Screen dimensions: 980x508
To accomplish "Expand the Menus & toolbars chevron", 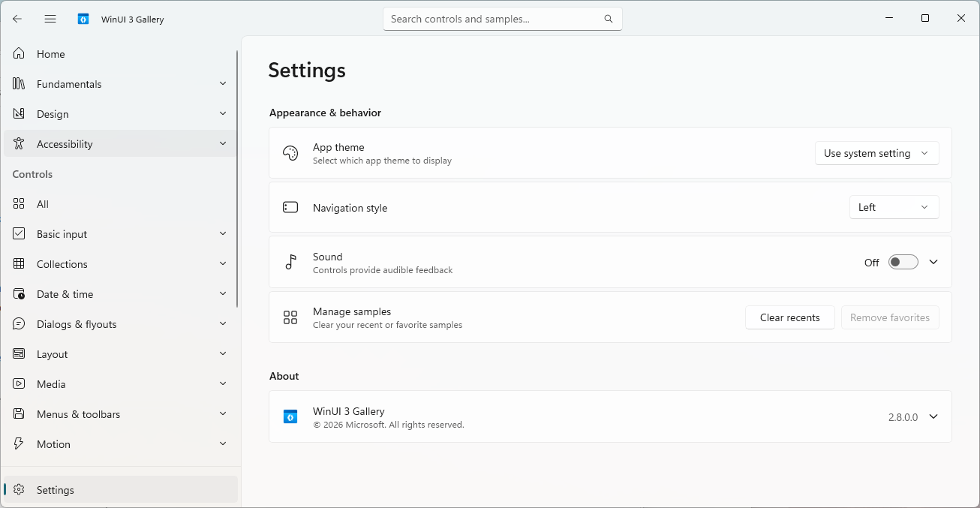I will (223, 413).
